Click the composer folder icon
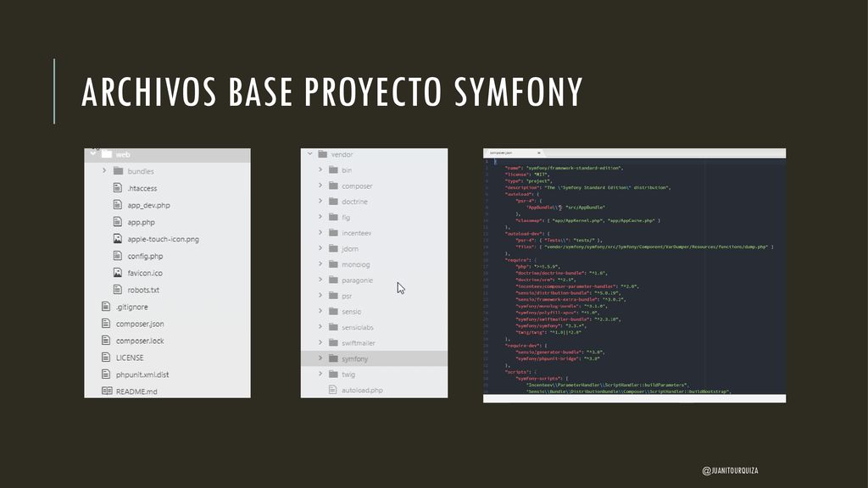Viewport: 868px width, 488px height. click(333, 186)
